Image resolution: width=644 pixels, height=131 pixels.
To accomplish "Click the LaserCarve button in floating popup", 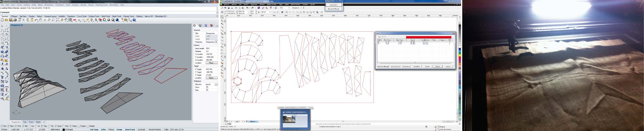I will pos(334,5).
